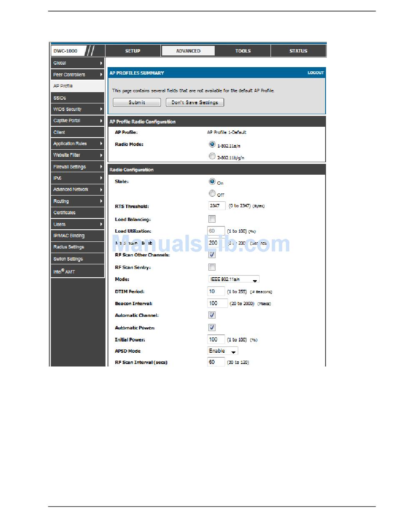
Task: Expand the Global sidebar menu
Action: pyautogui.click(x=78, y=63)
